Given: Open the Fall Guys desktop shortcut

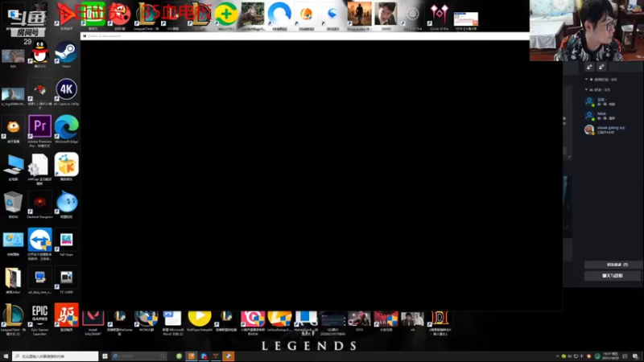Looking at the screenshot, I should pos(66,242).
